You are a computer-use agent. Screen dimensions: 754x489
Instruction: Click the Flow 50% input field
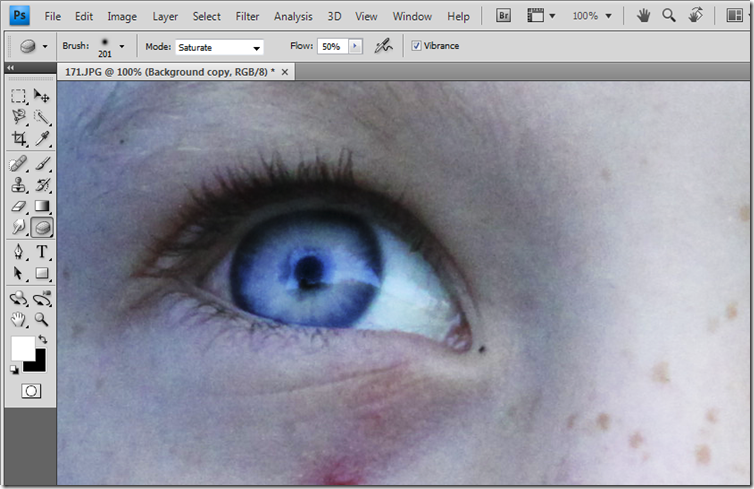click(332, 46)
